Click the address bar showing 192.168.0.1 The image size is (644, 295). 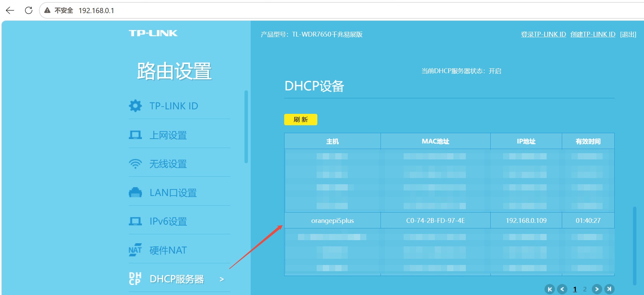click(x=342, y=10)
